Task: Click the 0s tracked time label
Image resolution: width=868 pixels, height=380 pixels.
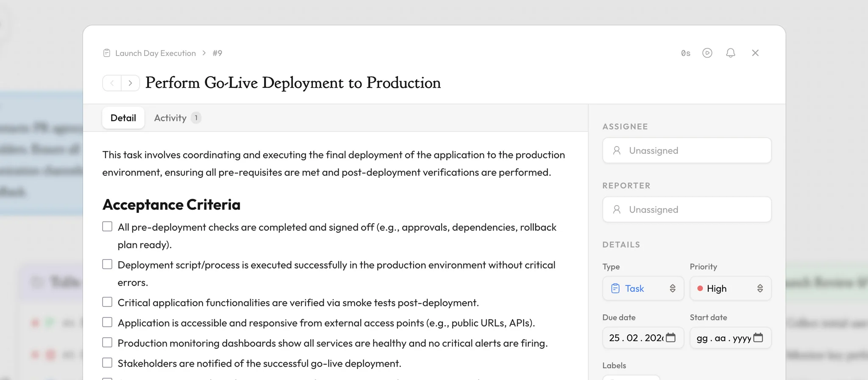Action: pos(686,53)
